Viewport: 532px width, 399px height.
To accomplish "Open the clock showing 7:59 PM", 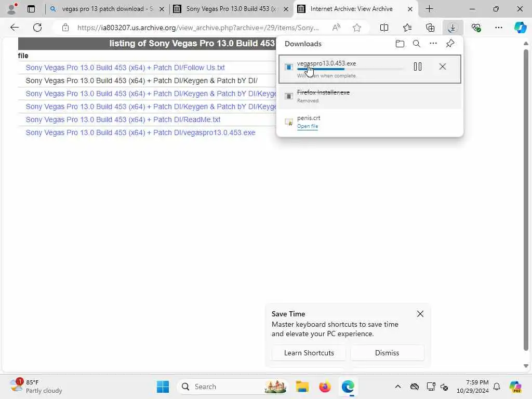I will (x=472, y=387).
